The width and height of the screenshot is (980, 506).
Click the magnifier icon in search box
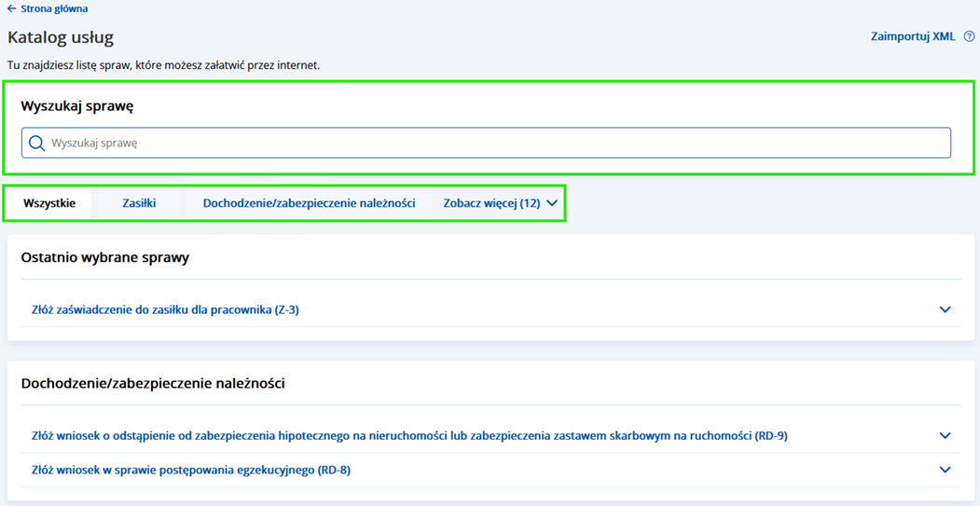click(36, 144)
